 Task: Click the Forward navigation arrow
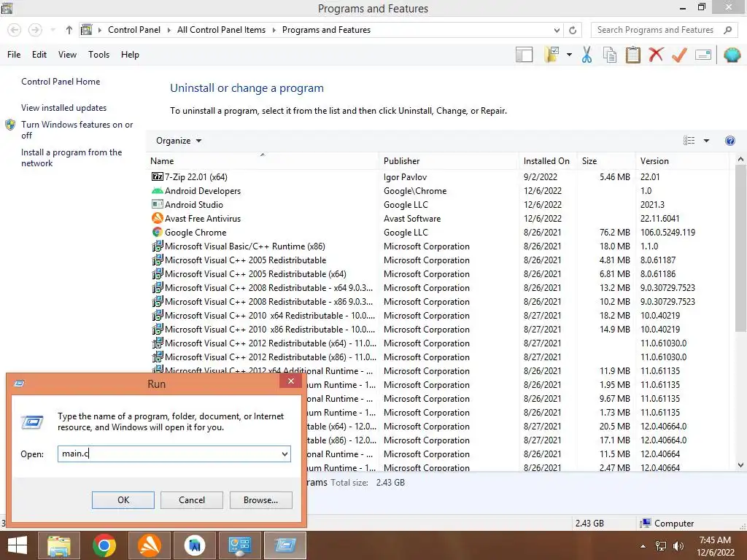[35, 30]
